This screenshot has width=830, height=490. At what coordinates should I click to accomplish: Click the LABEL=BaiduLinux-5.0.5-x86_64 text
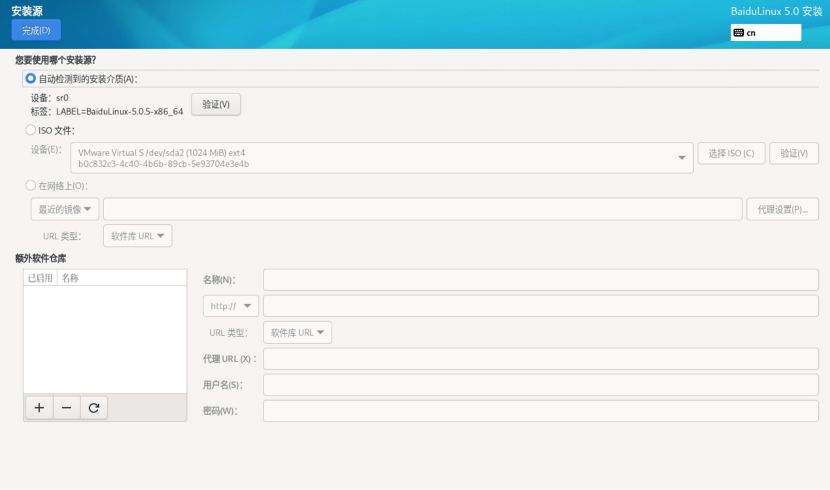pos(120,112)
